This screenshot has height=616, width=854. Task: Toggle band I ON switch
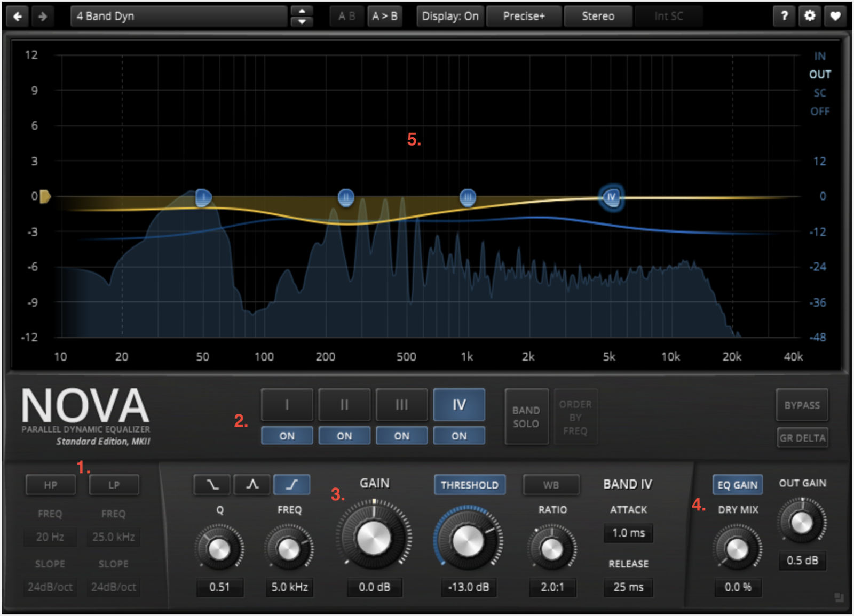pos(287,436)
